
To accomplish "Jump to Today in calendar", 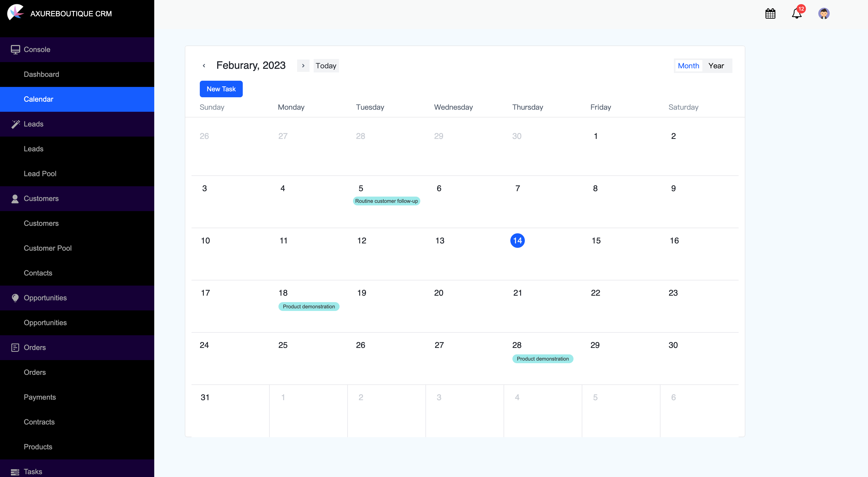I will pyautogui.click(x=326, y=66).
